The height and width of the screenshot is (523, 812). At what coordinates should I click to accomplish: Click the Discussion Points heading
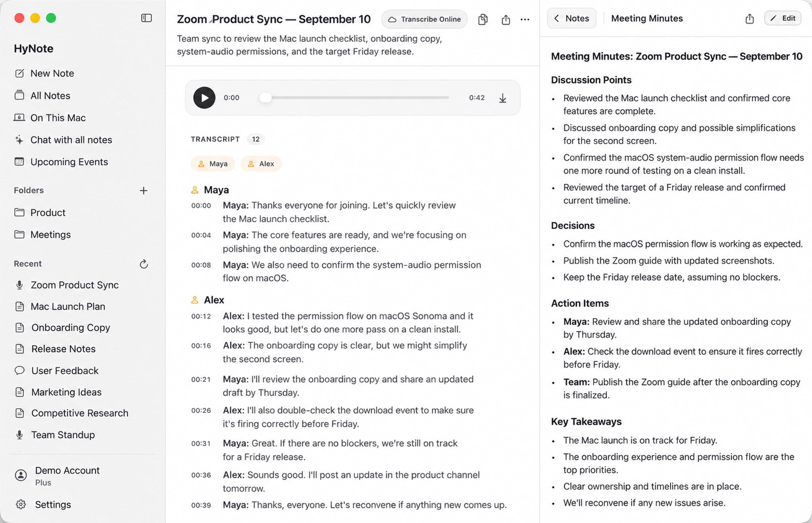pos(591,80)
